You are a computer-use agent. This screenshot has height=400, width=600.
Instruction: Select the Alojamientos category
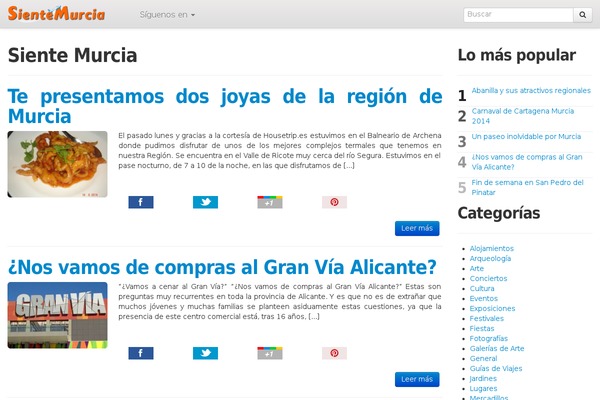(x=492, y=248)
